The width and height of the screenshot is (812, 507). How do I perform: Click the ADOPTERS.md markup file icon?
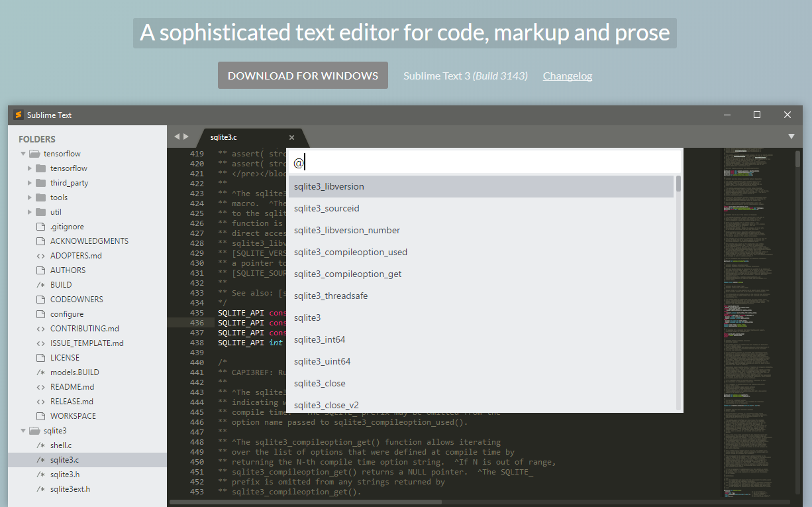pyautogui.click(x=40, y=256)
